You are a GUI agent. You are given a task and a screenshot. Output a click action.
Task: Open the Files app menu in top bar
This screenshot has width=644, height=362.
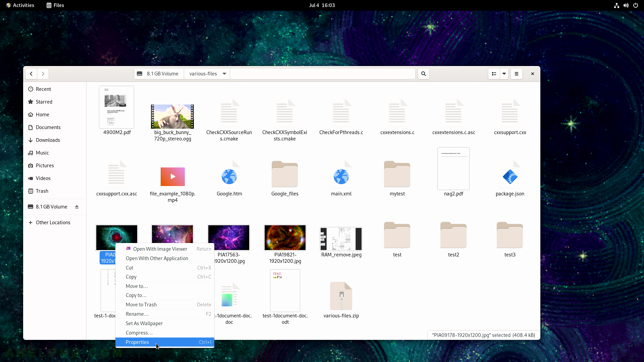[55, 5]
